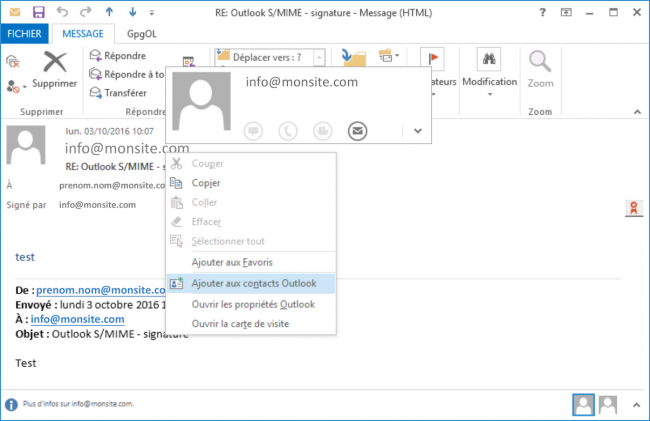Open the info@monsite.com link after À in body
The height and width of the screenshot is (421, 650).
[78, 319]
